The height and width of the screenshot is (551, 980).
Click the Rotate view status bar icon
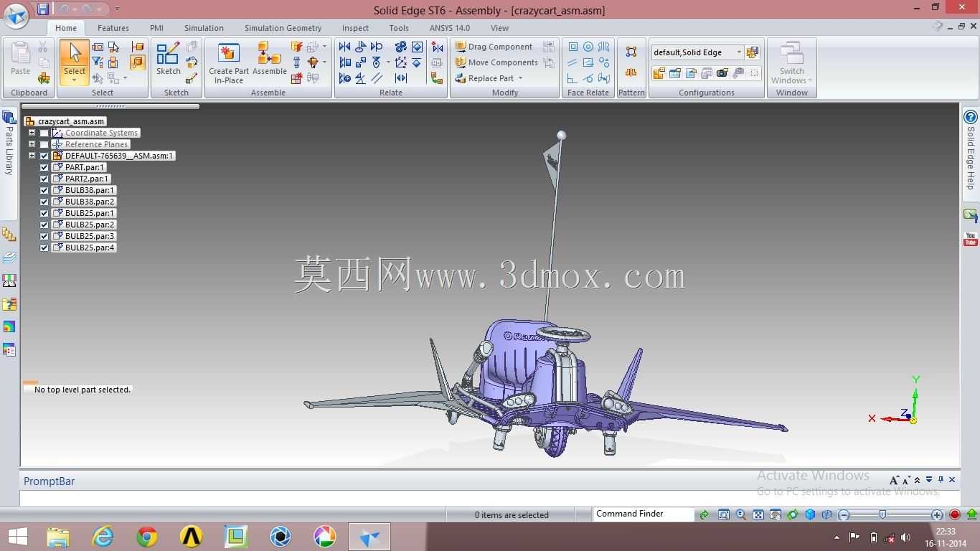[x=793, y=514]
